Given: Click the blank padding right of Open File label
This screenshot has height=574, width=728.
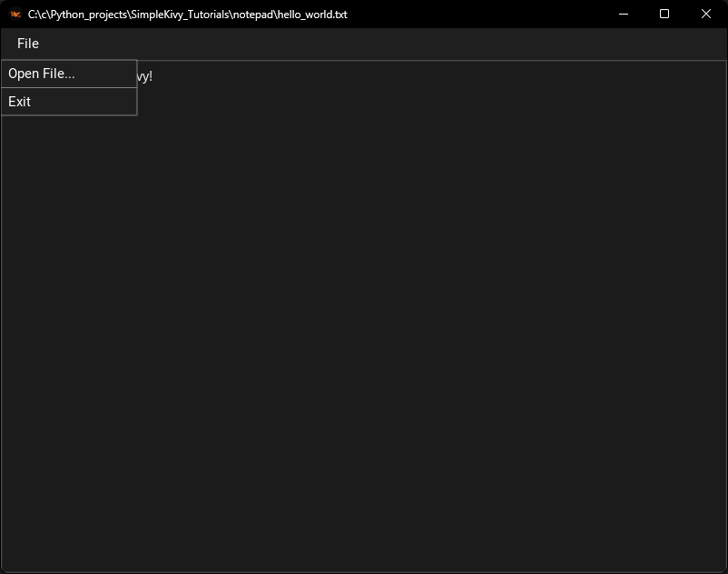Looking at the screenshot, I should click(109, 74).
